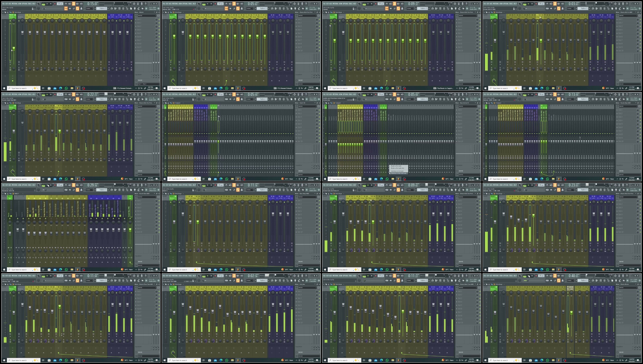The width and height of the screenshot is (643, 364).
Task: Click microphone recording icon in window timed 0:40:05
Action: [x=623, y=276]
